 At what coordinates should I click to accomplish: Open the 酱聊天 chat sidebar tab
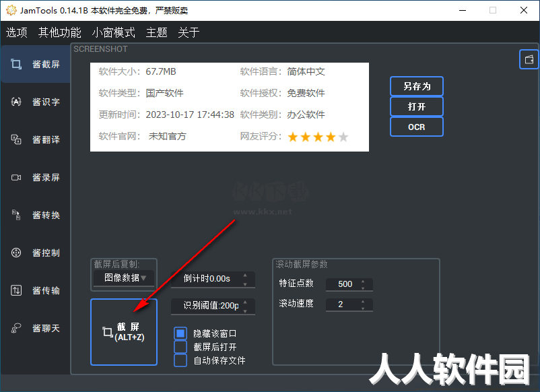pyautogui.click(x=35, y=328)
